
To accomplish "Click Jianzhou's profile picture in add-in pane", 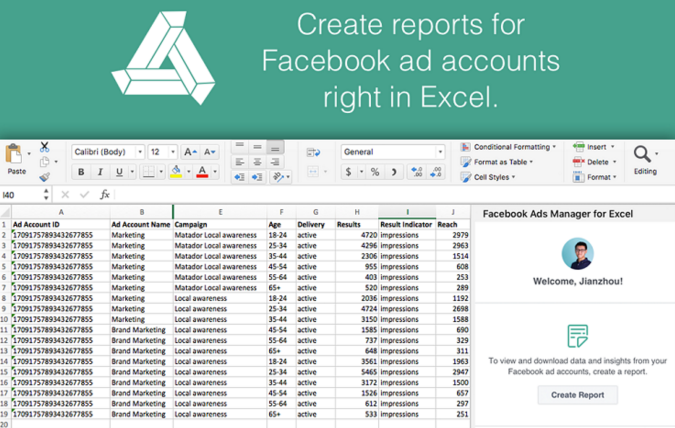I will click(577, 254).
